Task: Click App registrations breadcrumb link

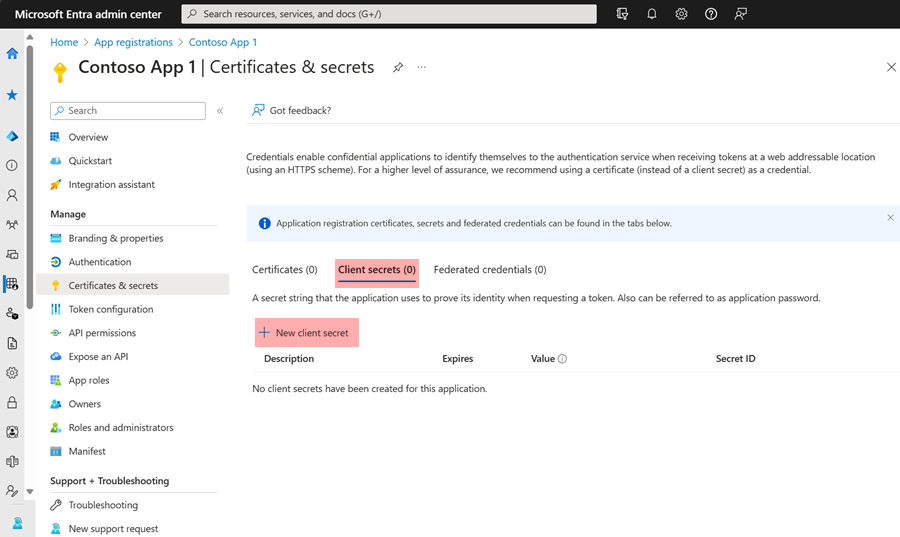Action: click(x=133, y=42)
